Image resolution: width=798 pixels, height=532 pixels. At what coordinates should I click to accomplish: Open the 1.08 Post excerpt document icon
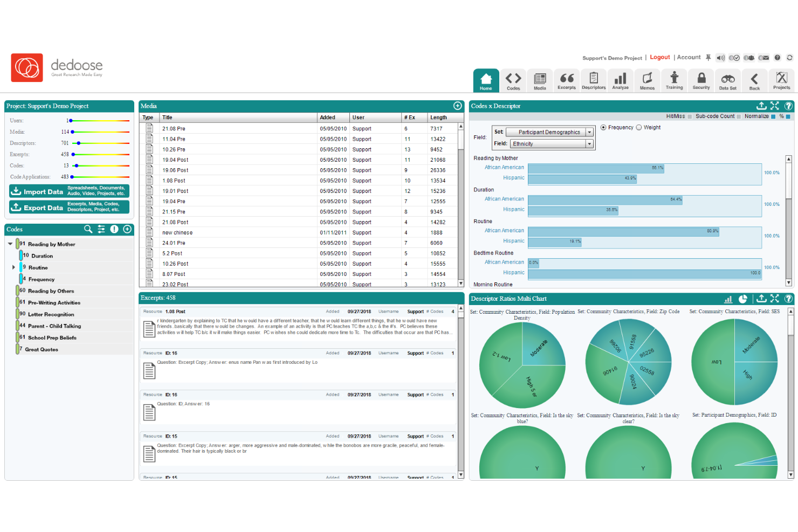click(x=149, y=329)
